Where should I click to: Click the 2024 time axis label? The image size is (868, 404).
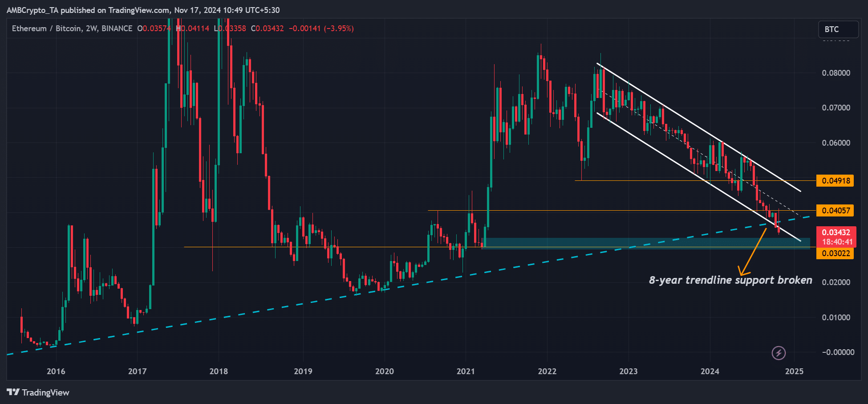710,371
